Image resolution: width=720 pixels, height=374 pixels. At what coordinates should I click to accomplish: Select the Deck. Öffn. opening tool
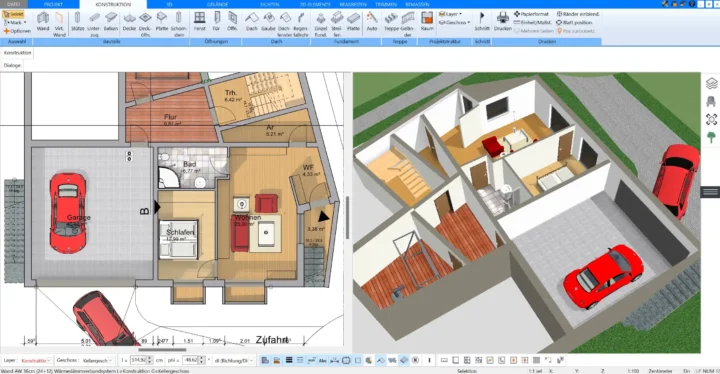tap(145, 24)
